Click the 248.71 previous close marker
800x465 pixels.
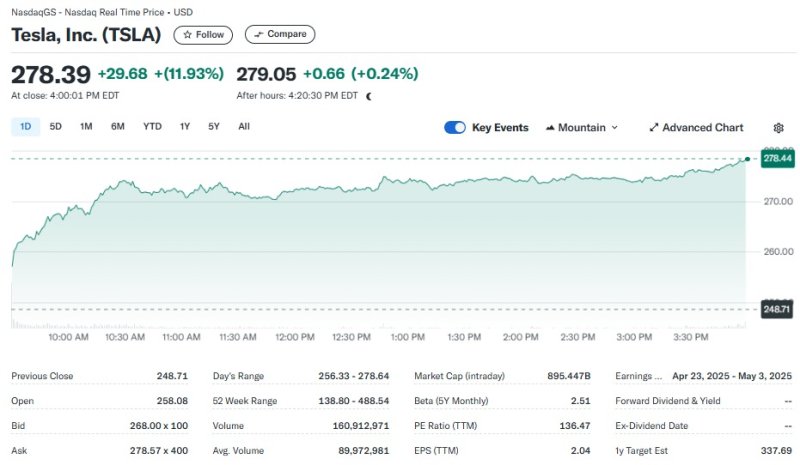point(777,310)
